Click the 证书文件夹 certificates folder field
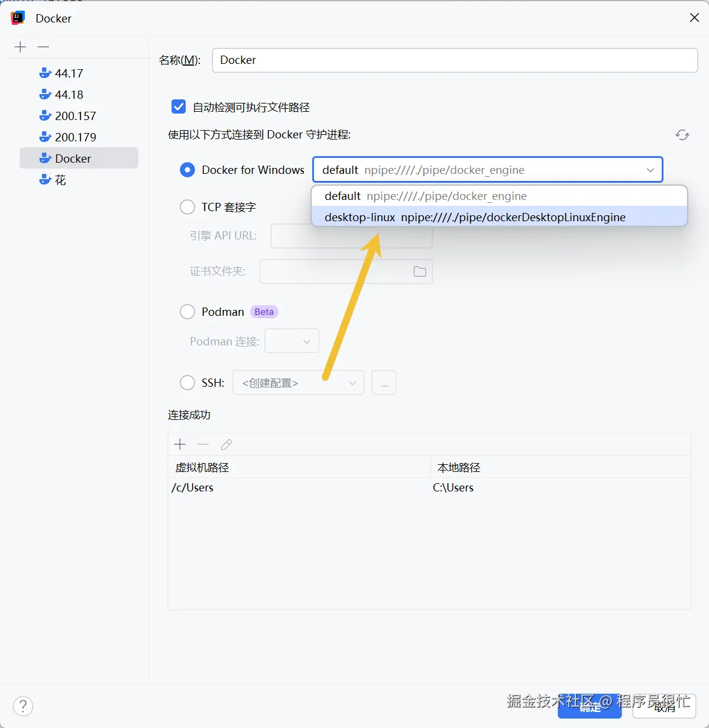The image size is (709, 728). click(346, 271)
